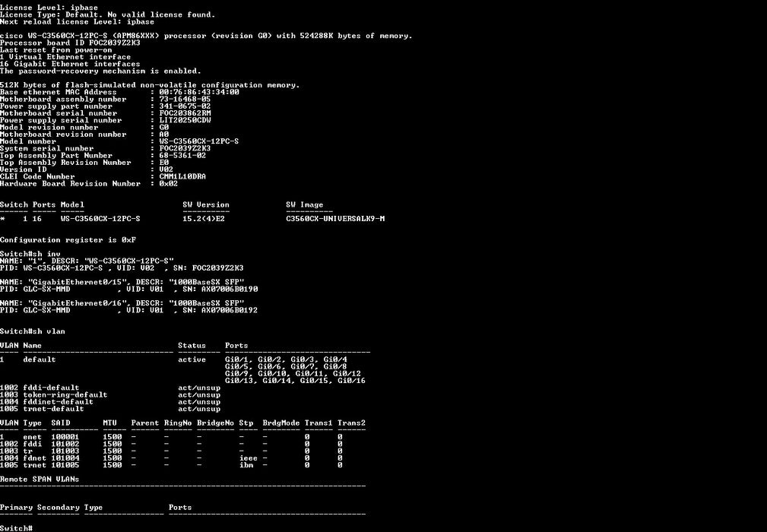Click the 'sh inv' command line

pyautogui.click(x=30, y=254)
